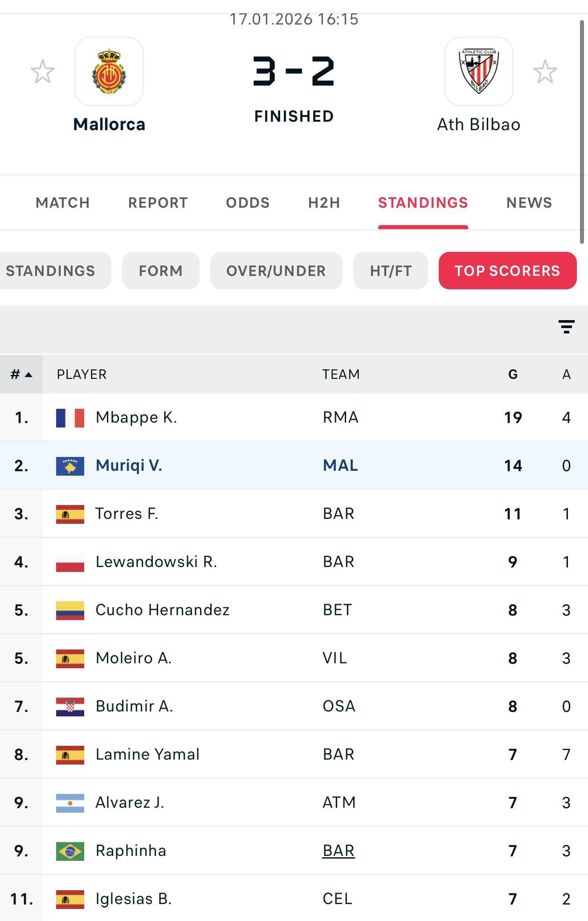Click the Polish flag beside Lewandowski R.
The image size is (588, 921).
pos(70,562)
